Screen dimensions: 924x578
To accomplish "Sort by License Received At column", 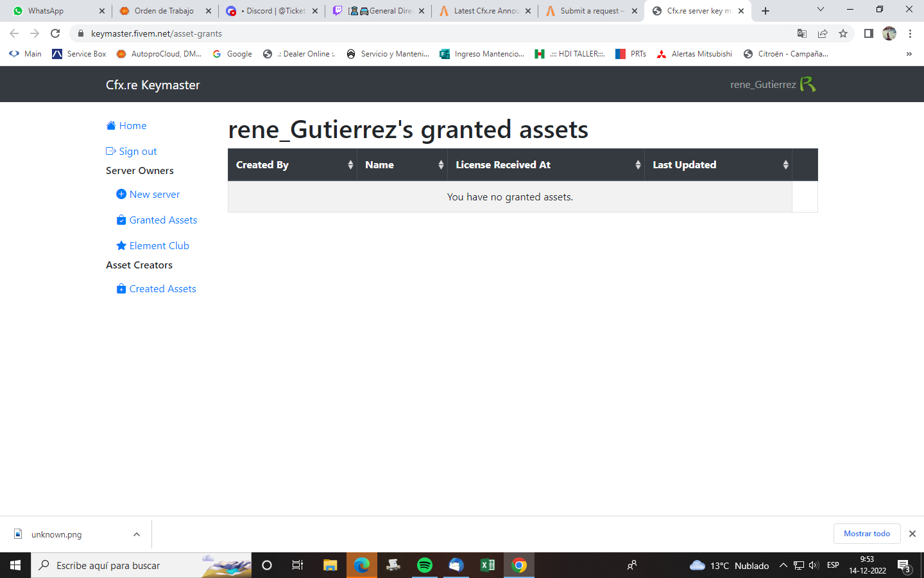I will pyautogui.click(x=638, y=164).
